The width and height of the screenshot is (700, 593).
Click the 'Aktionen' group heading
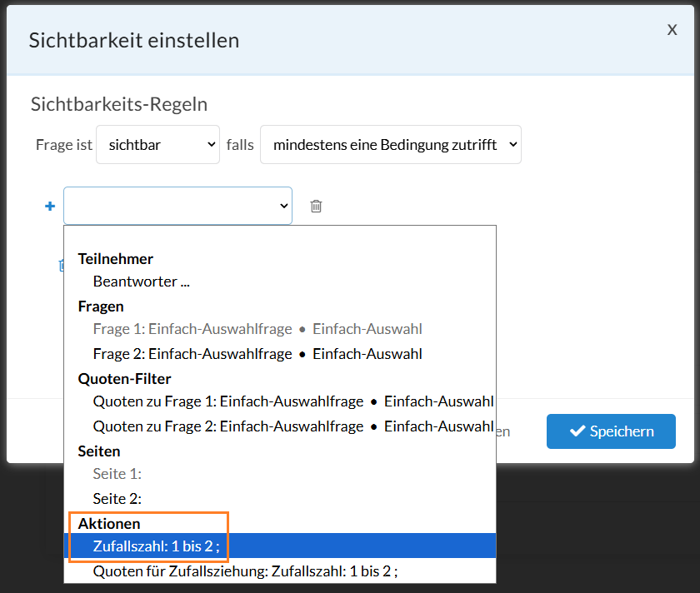click(109, 523)
